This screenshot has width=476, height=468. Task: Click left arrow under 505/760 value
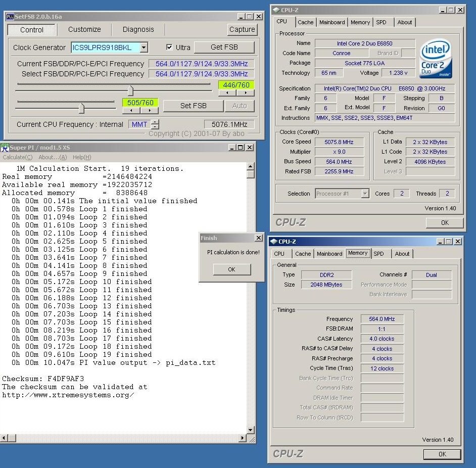[x=131, y=111]
